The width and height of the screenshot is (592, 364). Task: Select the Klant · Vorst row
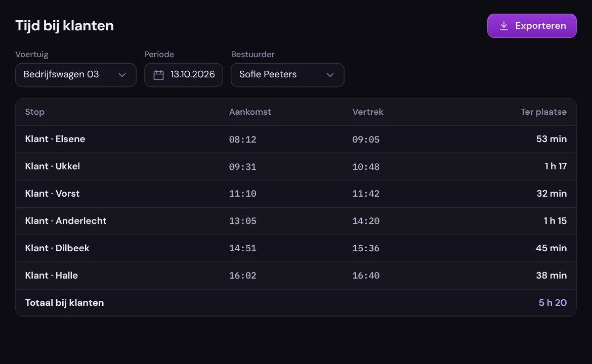(x=296, y=194)
